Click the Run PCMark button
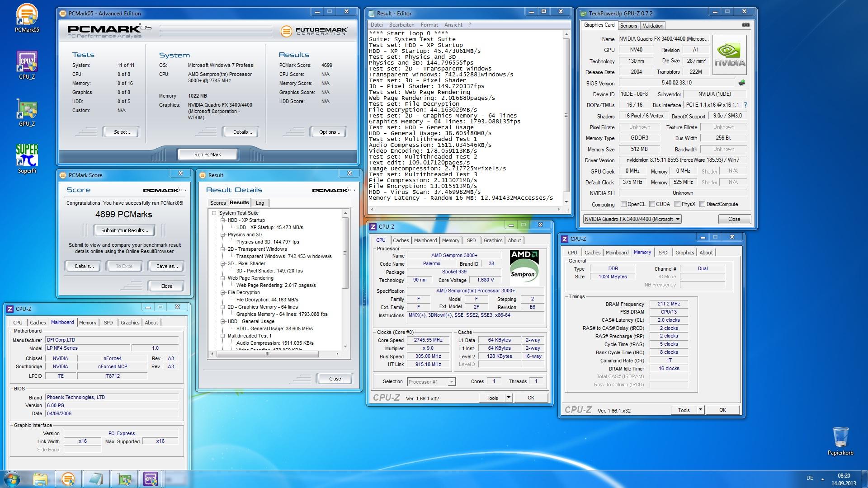 (208, 154)
